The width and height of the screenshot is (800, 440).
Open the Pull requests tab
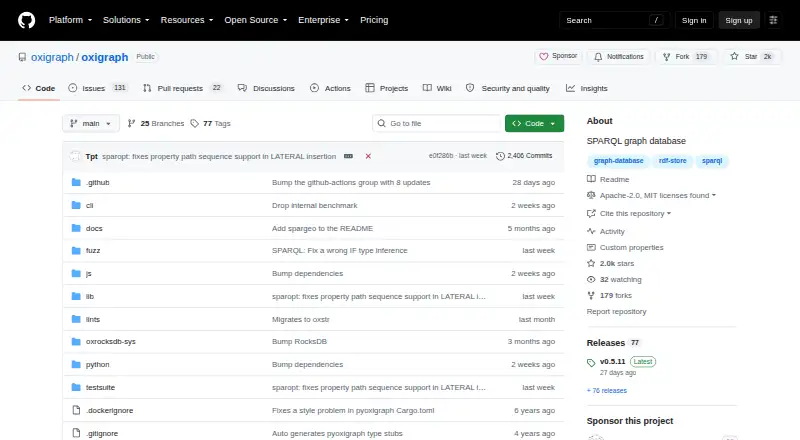click(x=182, y=88)
